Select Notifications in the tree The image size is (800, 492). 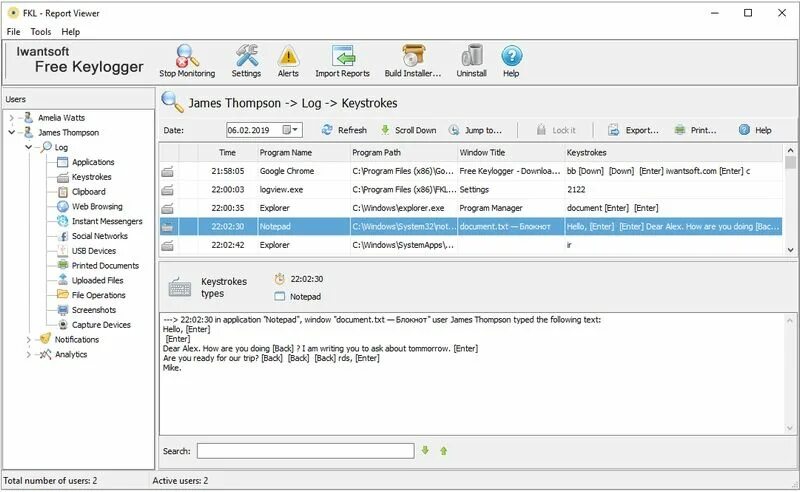[77, 340]
